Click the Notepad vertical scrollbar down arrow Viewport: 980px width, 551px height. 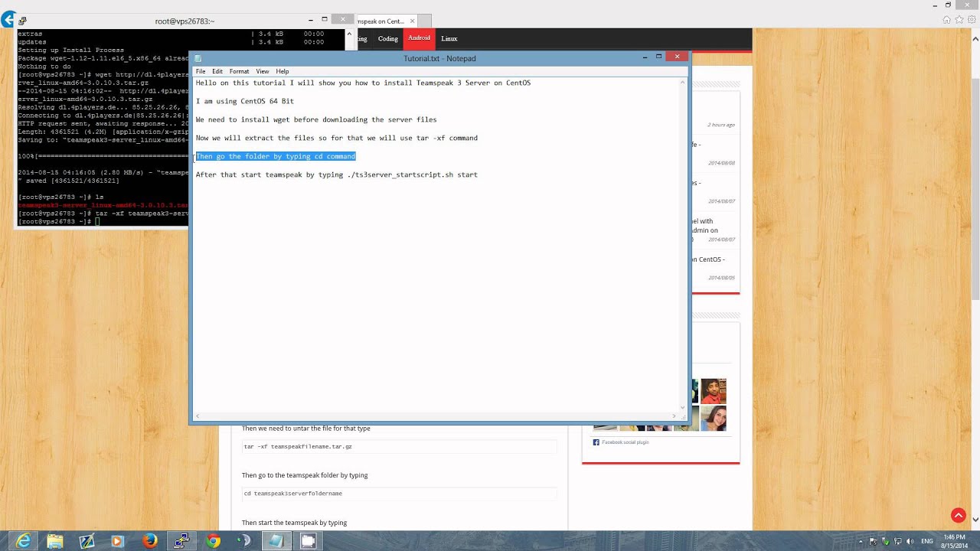[683, 407]
